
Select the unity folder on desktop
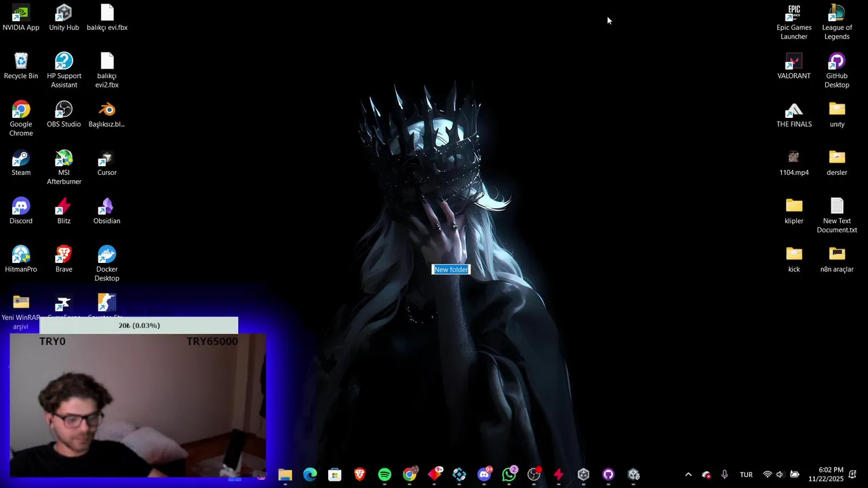coord(837,115)
